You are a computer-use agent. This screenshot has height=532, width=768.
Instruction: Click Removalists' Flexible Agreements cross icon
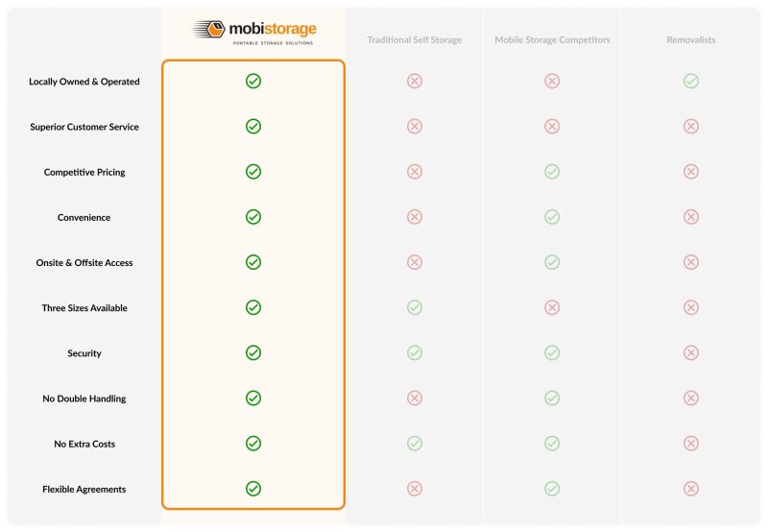coord(690,489)
